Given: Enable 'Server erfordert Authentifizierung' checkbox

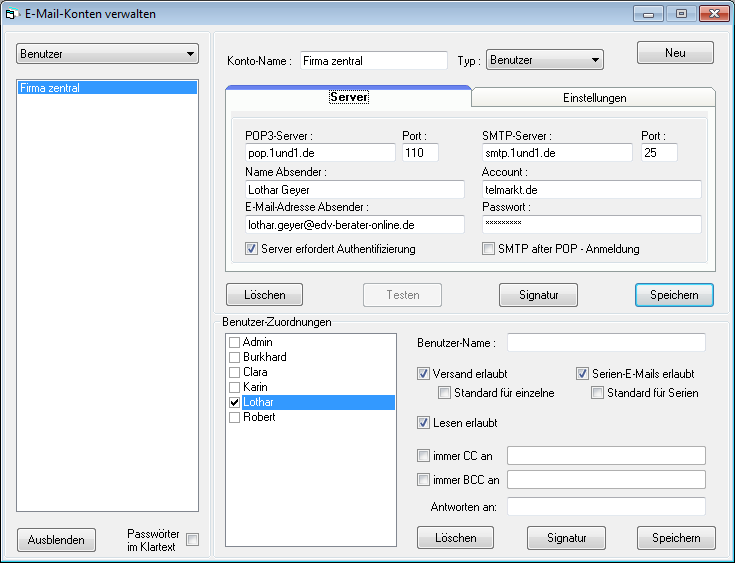Looking at the screenshot, I should pyautogui.click(x=251, y=249).
